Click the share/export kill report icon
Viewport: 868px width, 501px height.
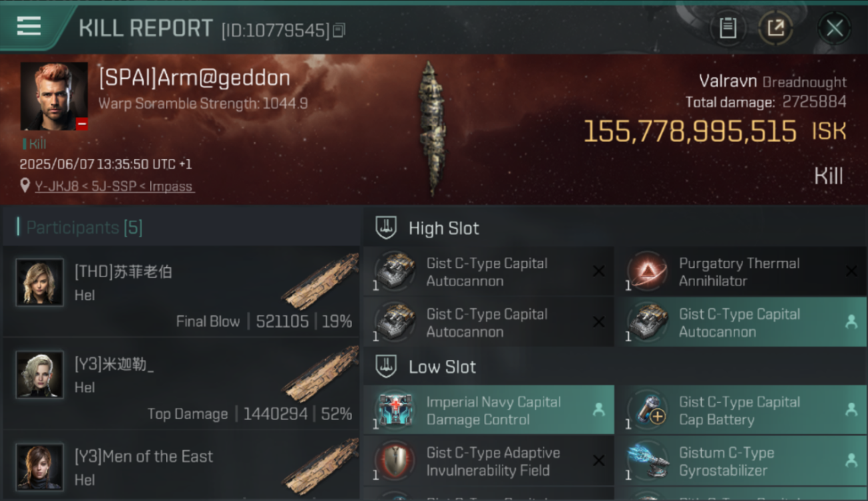click(776, 28)
